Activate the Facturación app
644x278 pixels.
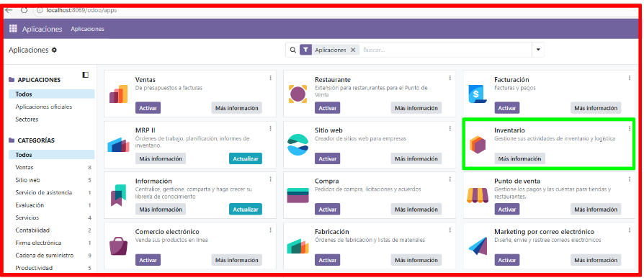507,108
